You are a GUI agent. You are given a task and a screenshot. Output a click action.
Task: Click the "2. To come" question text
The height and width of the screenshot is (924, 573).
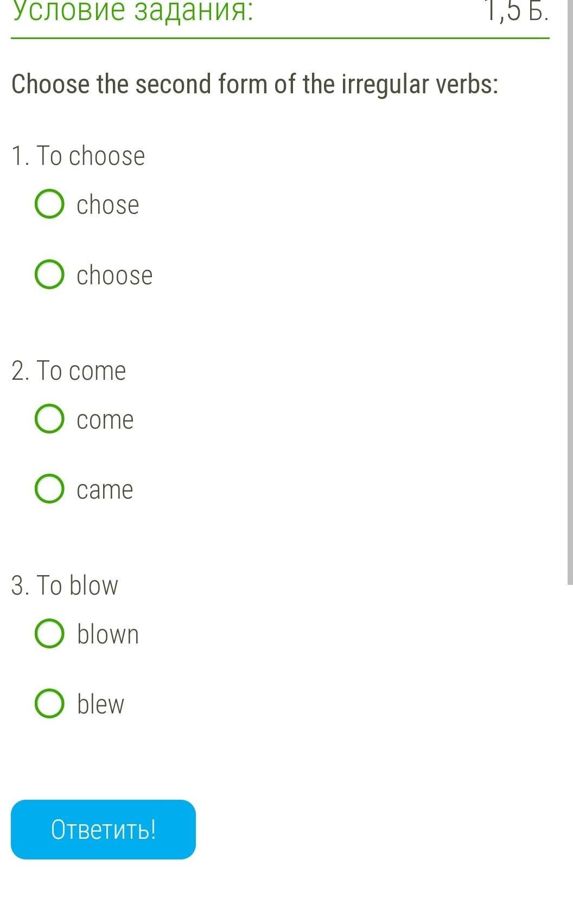(x=68, y=371)
